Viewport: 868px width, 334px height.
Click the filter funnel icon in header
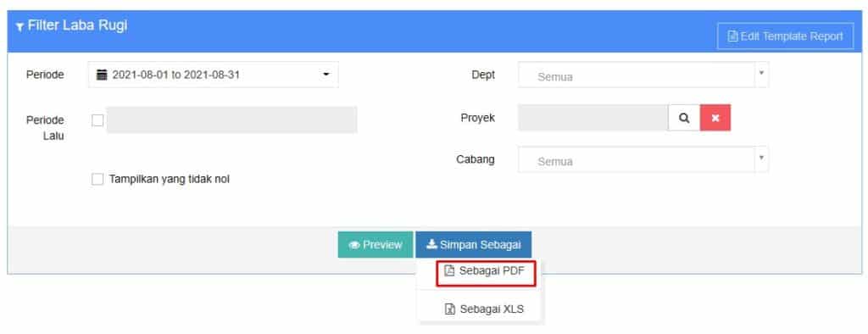[x=20, y=27]
